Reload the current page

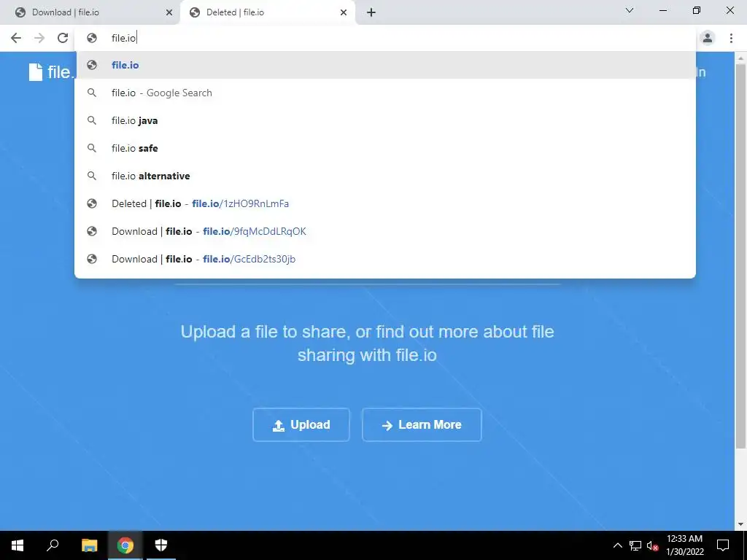point(63,38)
